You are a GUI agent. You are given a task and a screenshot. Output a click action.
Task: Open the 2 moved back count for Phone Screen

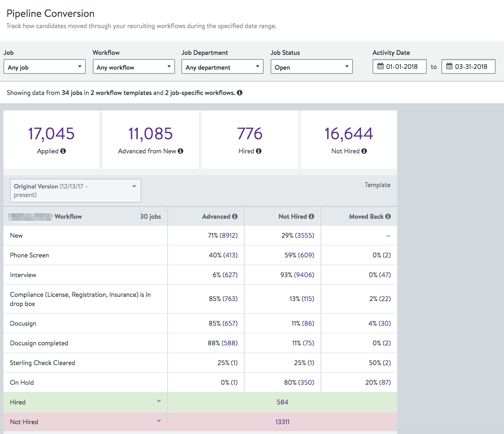coord(387,255)
